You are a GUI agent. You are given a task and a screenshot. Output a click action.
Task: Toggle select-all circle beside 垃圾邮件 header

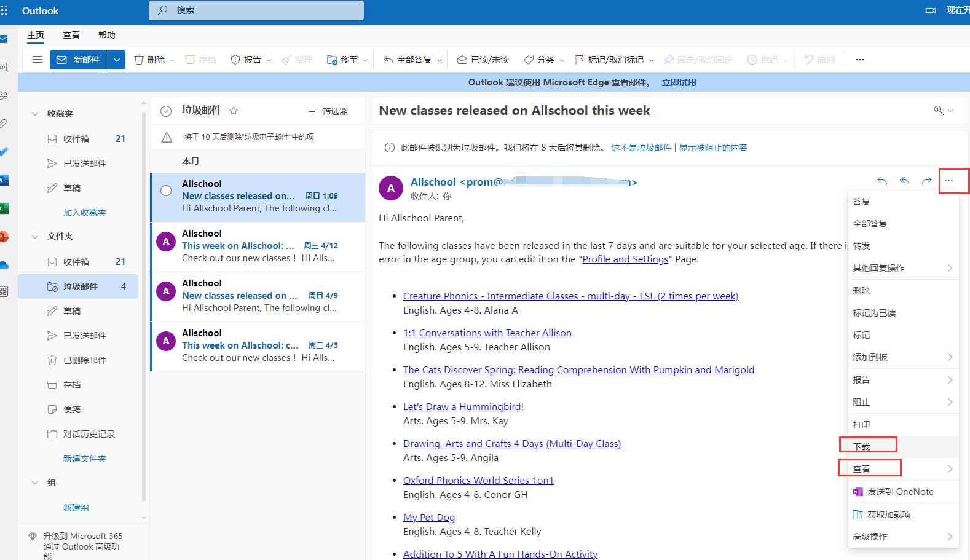[166, 111]
